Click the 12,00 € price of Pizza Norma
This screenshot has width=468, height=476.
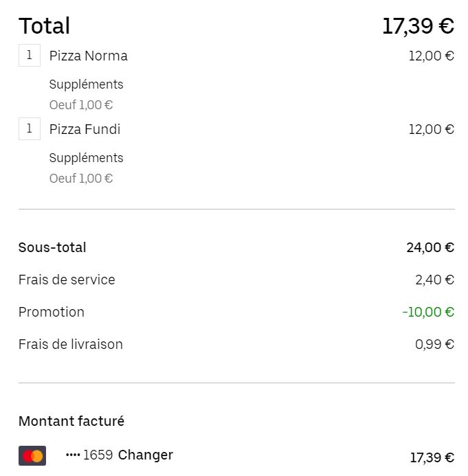click(432, 56)
